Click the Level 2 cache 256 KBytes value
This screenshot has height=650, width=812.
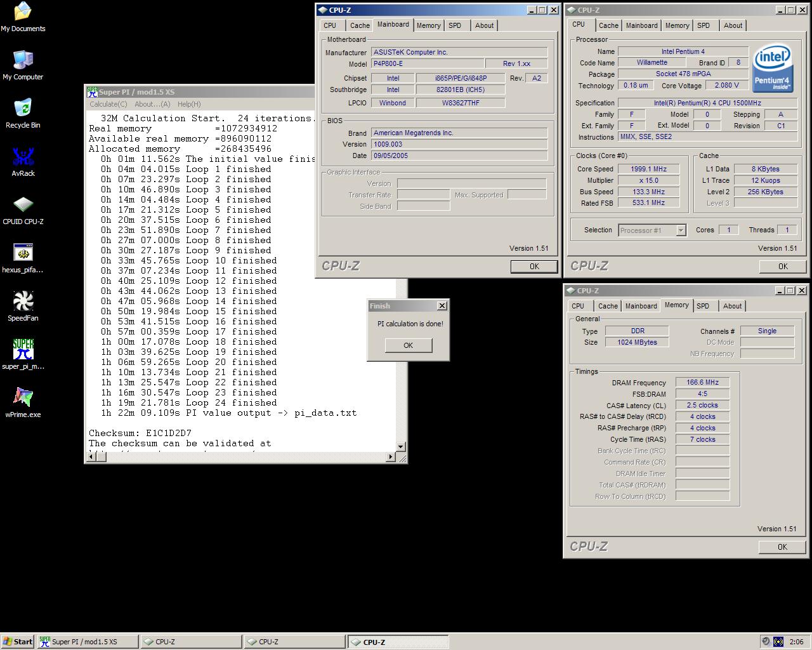[766, 192]
